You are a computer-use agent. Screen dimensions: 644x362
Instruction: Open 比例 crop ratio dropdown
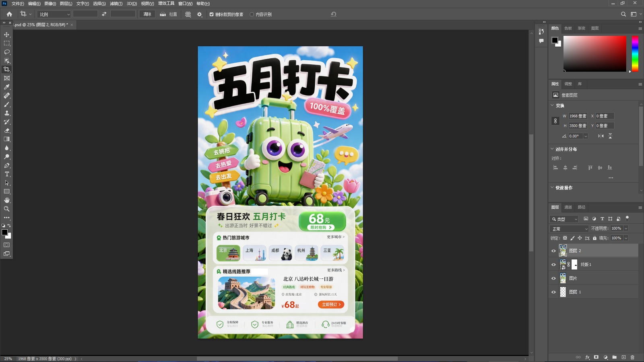coord(54,14)
